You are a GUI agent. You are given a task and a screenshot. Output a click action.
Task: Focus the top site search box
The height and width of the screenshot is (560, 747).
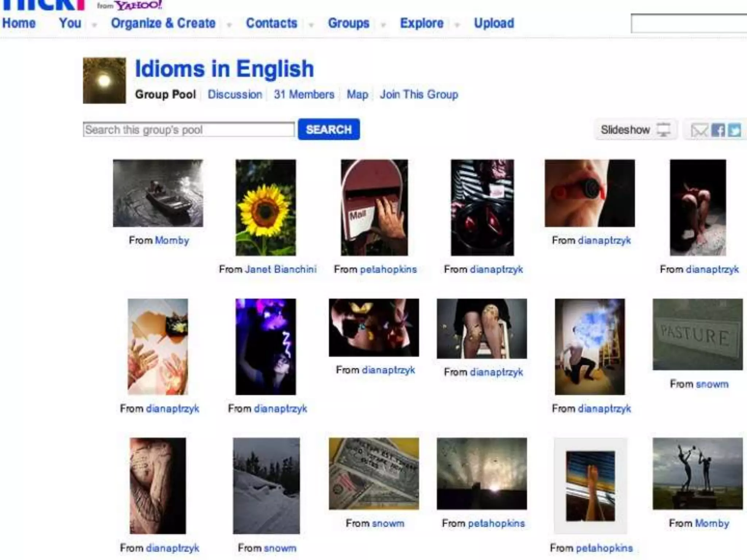pyautogui.click(x=689, y=24)
